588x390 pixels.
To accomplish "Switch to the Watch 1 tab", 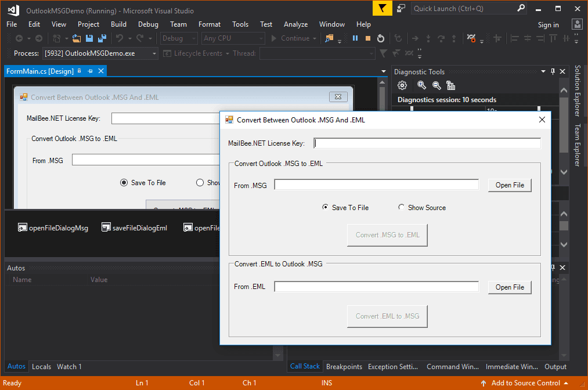I will click(69, 367).
